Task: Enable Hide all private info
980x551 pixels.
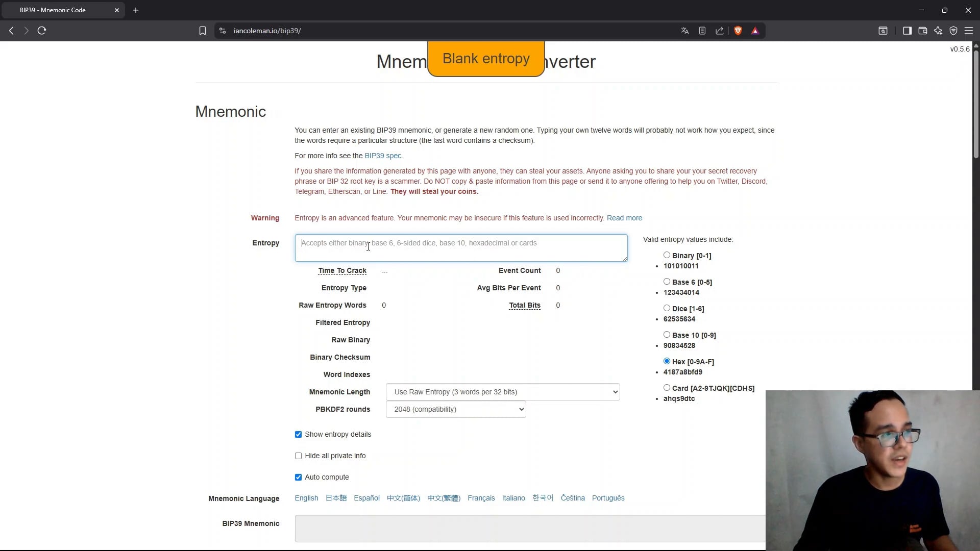Action: tap(298, 456)
